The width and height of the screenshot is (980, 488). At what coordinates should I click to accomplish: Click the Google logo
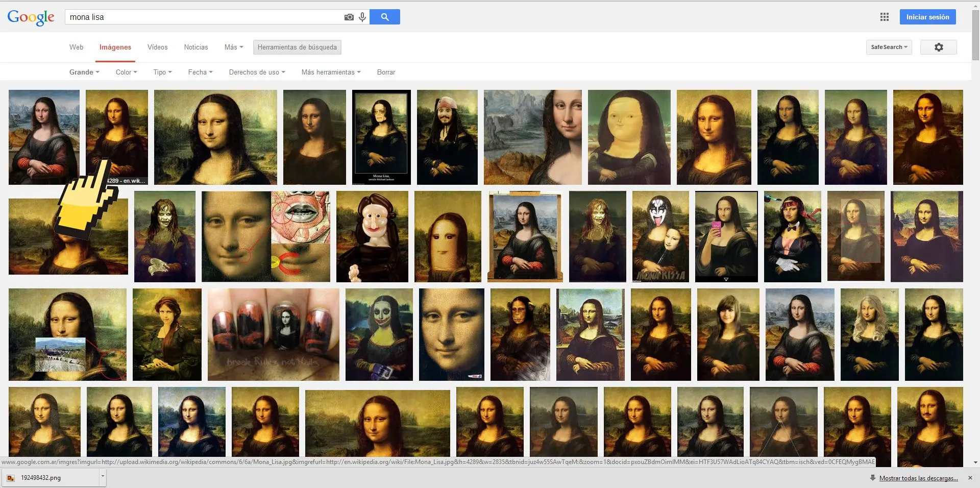click(x=31, y=17)
